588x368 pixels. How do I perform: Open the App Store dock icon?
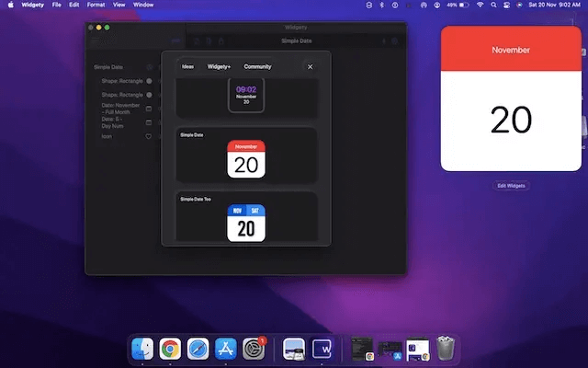[225, 348]
